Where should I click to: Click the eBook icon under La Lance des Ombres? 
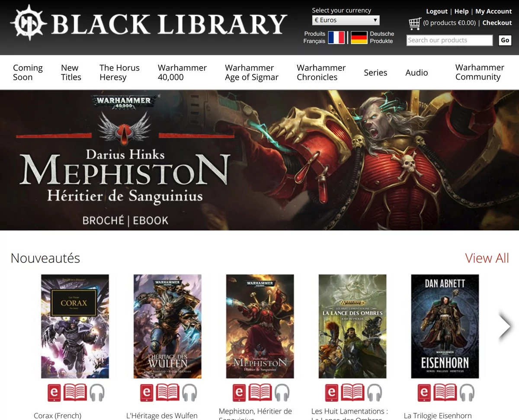pyautogui.click(x=332, y=393)
